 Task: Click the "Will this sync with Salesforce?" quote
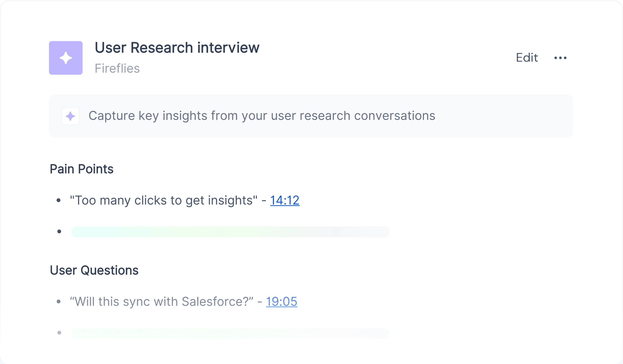161,302
